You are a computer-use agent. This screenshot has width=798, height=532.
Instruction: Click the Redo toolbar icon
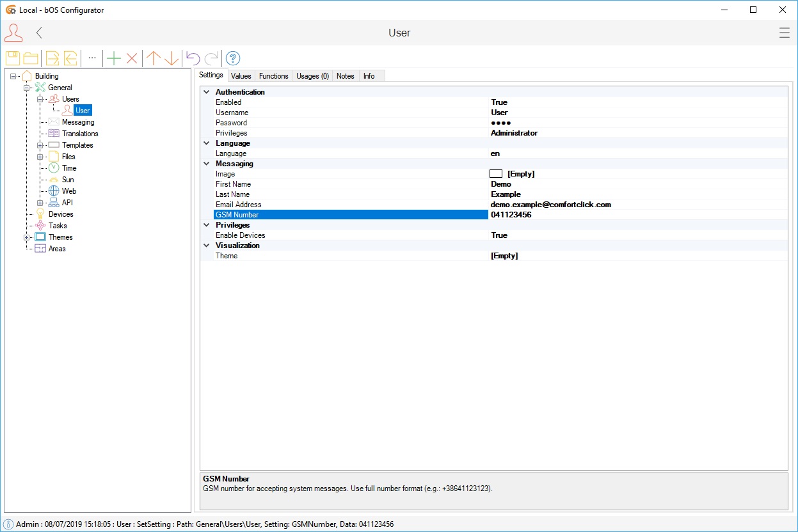point(211,58)
